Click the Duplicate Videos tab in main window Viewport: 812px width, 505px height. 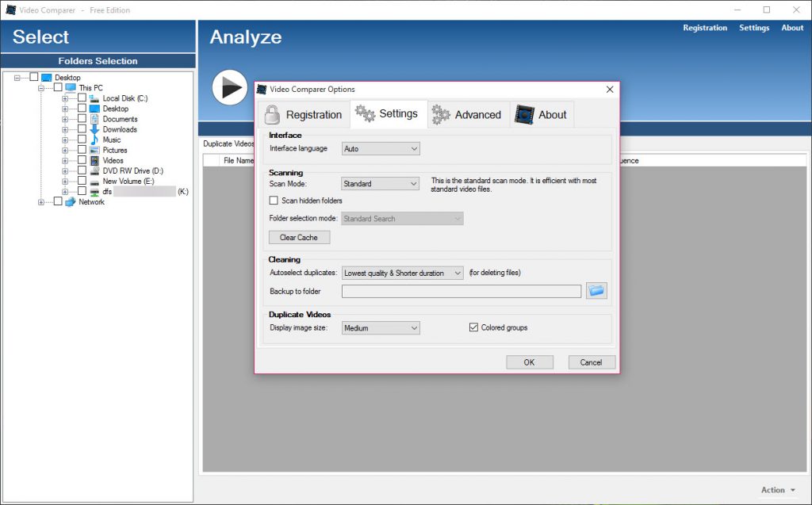click(x=228, y=144)
